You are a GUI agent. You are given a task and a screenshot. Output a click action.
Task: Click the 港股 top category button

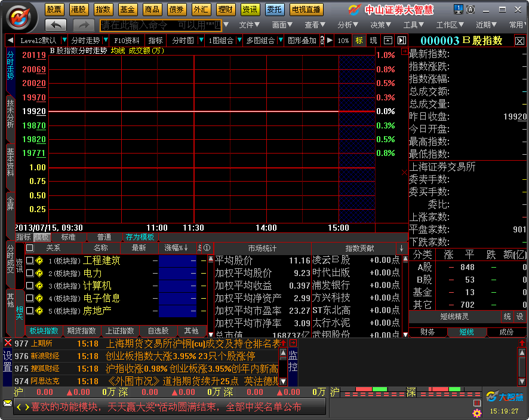pos(79,10)
